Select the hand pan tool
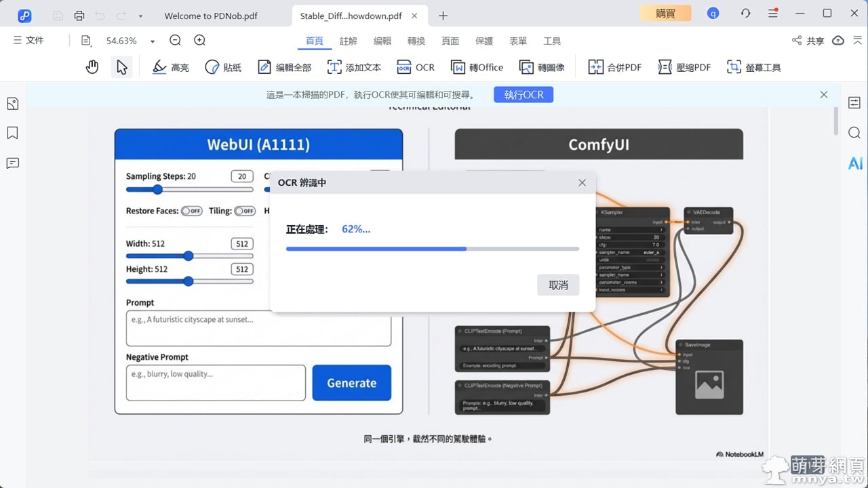The image size is (868, 488). [92, 67]
